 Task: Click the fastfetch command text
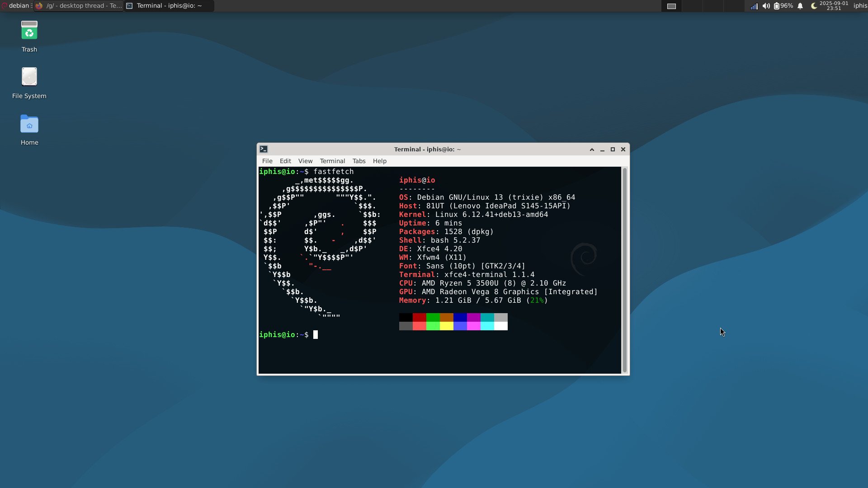pos(334,172)
